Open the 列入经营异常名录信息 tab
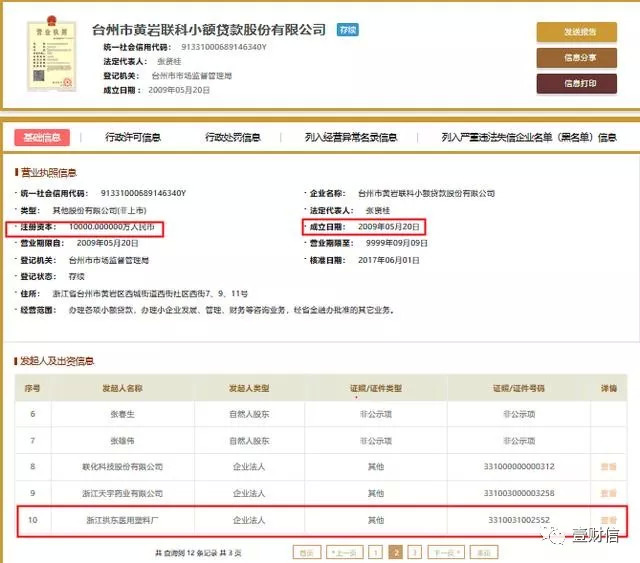Viewport: 640px width, 563px height. (351, 138)
